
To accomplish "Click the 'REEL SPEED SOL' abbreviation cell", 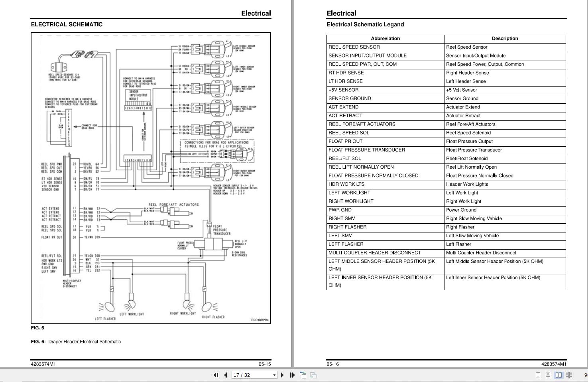I will click(x=385, y=133).
